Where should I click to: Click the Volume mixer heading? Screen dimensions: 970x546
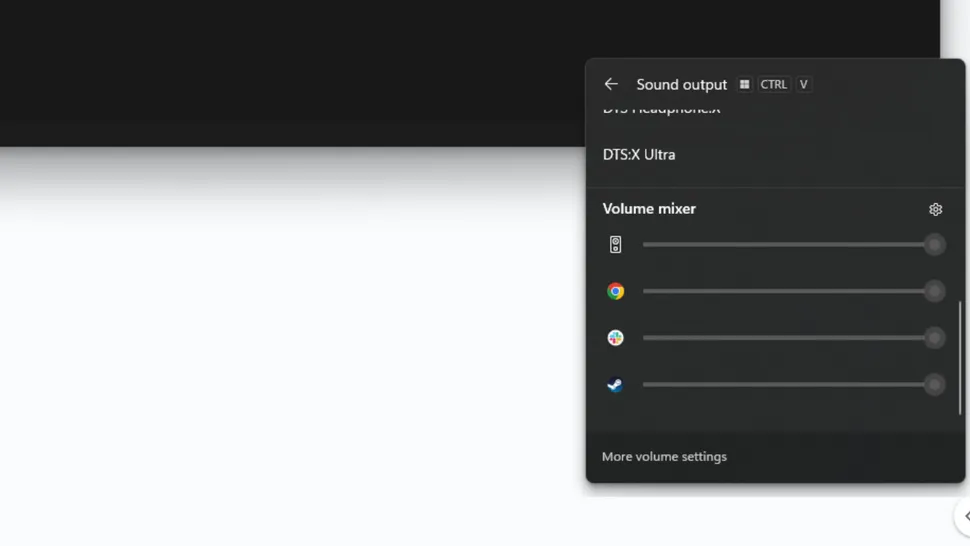(649, 209)
